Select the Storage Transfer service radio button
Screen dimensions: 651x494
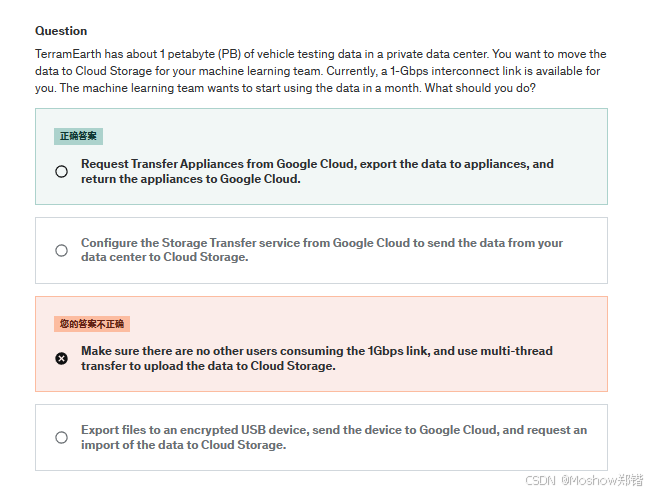(61, 250)
